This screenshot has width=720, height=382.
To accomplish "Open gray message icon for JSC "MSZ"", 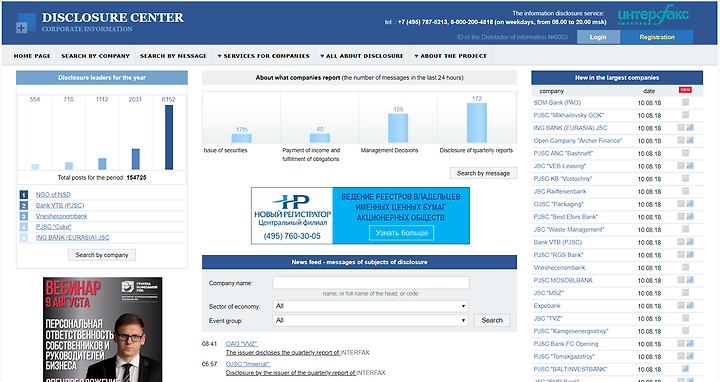I will (x=686, y=292).
